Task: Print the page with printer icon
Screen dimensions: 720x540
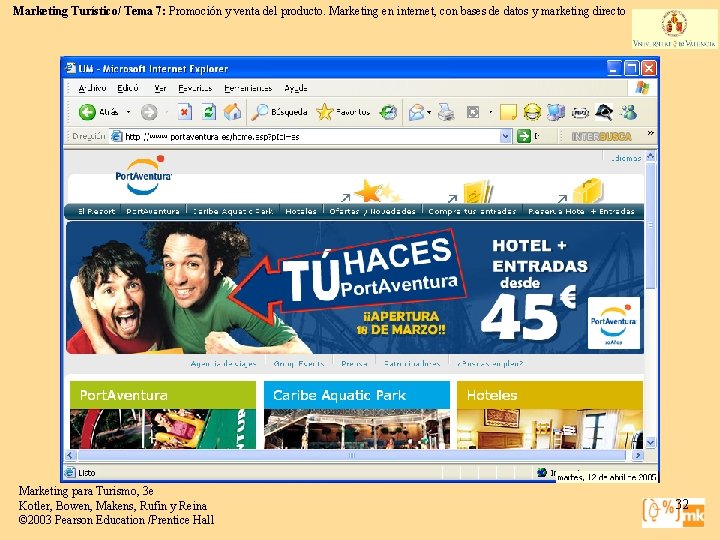Action: 445,112
